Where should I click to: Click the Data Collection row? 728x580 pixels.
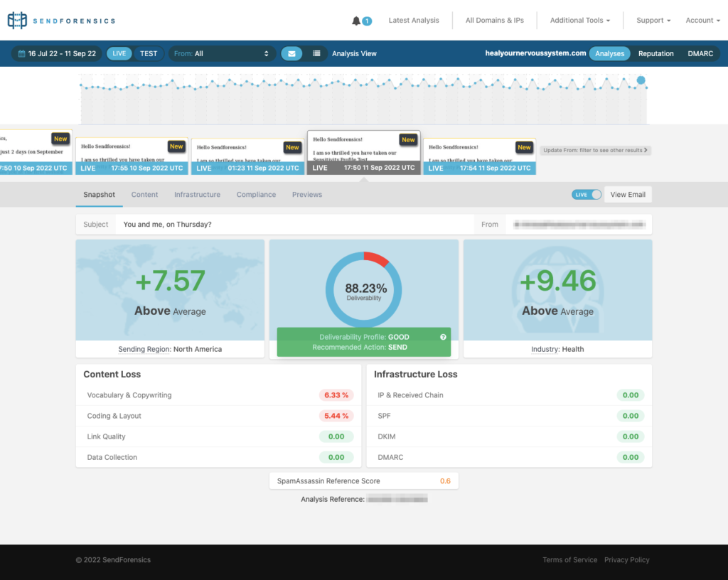pos(218,457)
